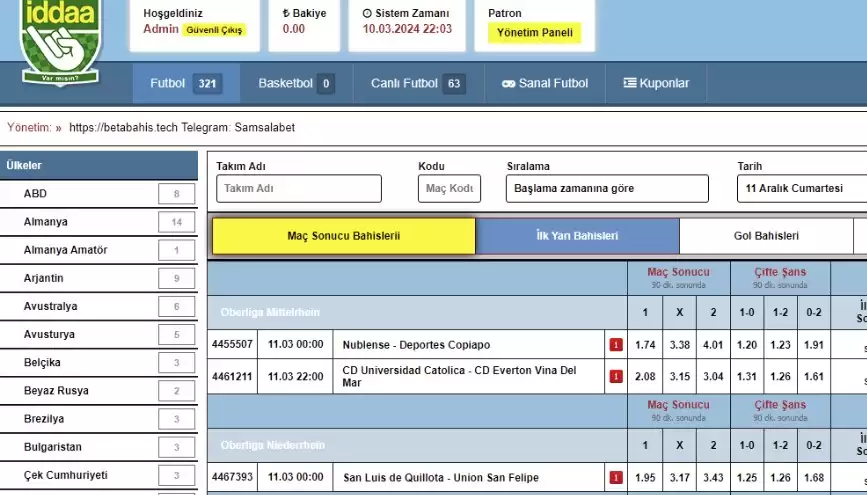Viewport: 867px width, 495px height.
Task: Open the Kuponlar menu item
Action: click(656, 84)
